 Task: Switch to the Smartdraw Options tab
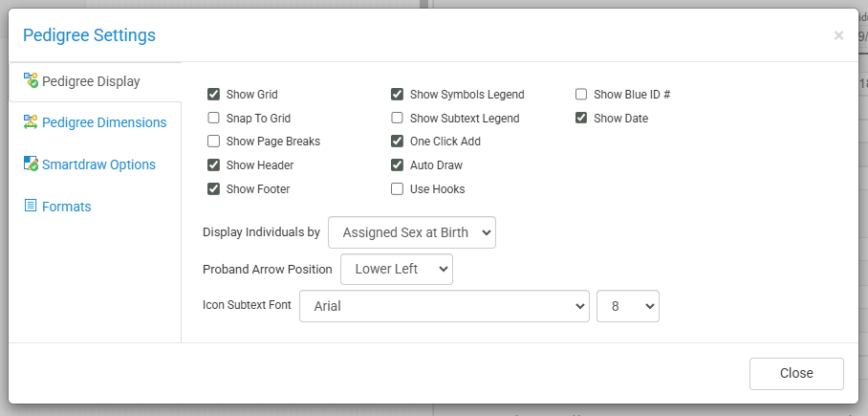[x=98, y=164]
